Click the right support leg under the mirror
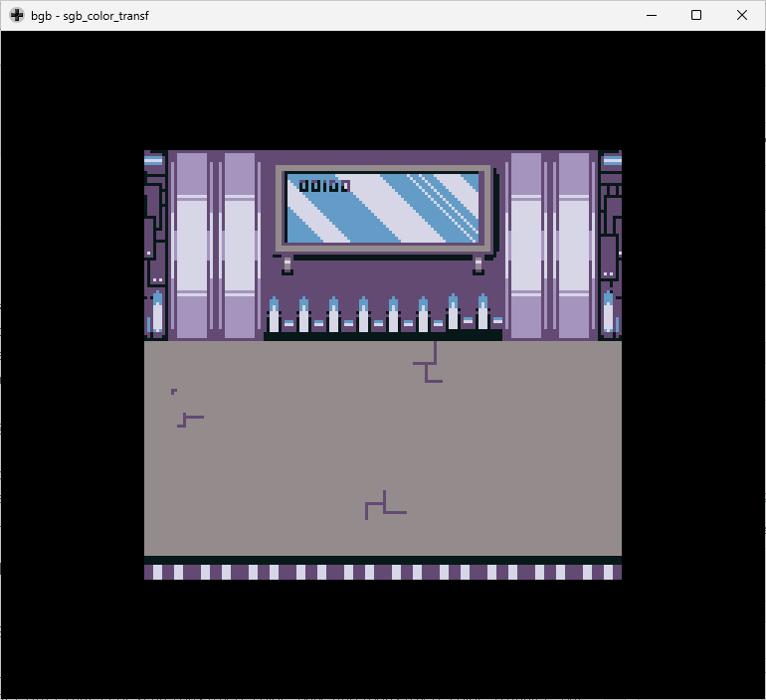 pyautogui.click(x=479, y=264)
